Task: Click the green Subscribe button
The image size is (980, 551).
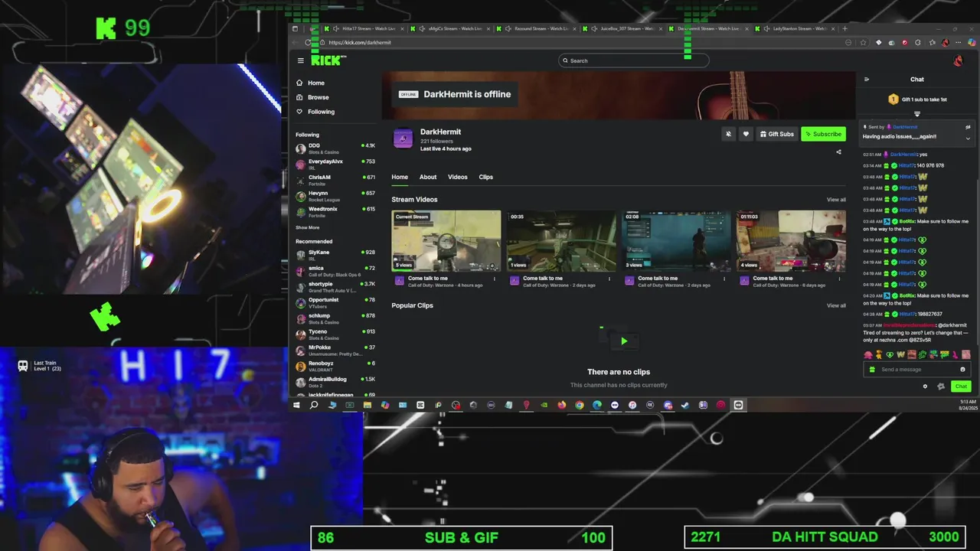Action: pyautogui.click(x=823, y=134)
